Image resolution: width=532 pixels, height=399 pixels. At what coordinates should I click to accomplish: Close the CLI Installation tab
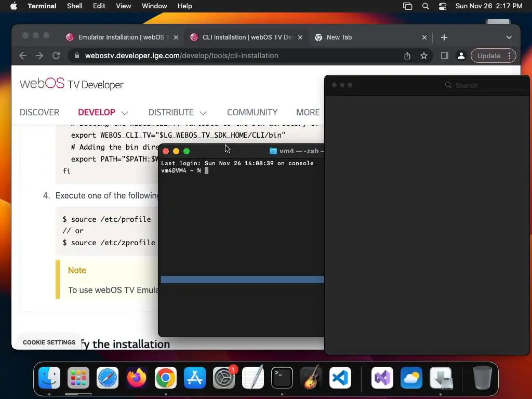click(300, 37)
